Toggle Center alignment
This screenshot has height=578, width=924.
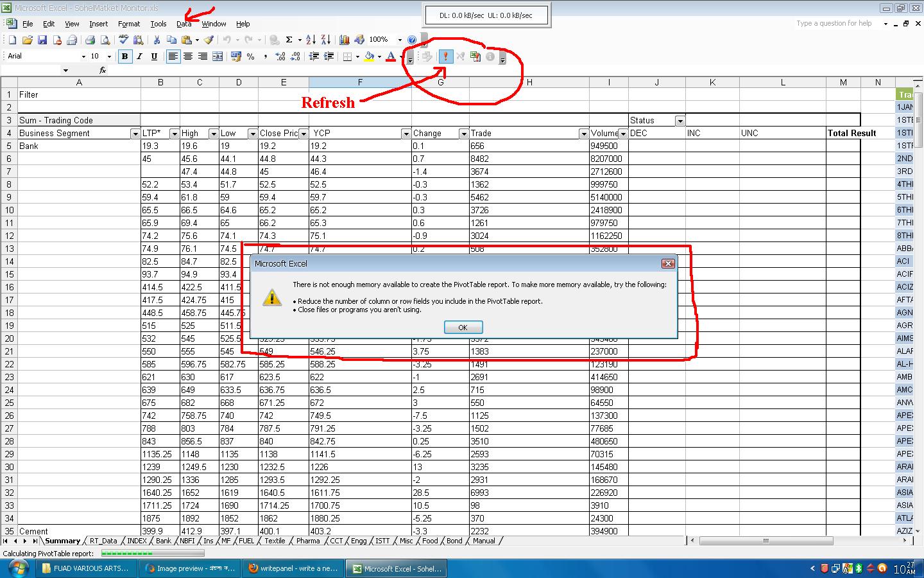pos(187,57)
